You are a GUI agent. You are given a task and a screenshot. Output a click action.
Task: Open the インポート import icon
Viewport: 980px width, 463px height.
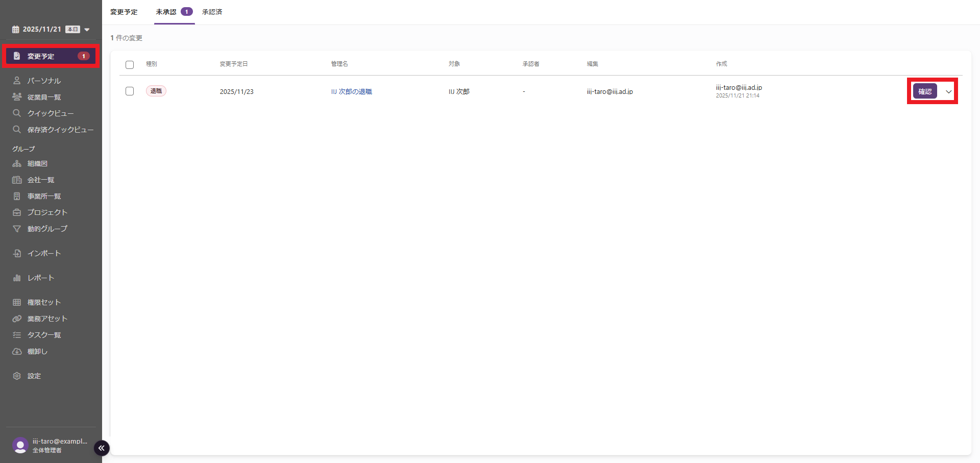click(x=17, y=253)
